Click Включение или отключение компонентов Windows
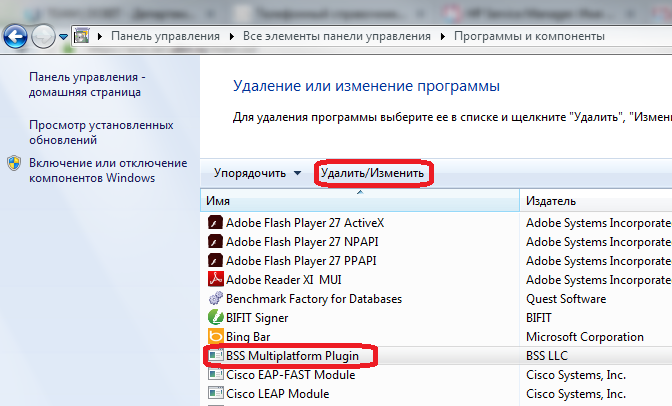The image size is (672, 406). [108, 170]
